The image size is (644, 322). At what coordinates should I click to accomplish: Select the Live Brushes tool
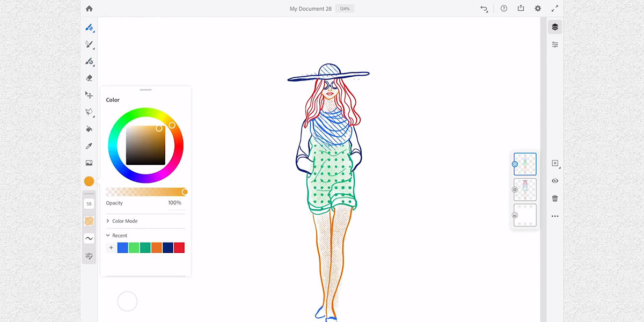click(89, 44)
